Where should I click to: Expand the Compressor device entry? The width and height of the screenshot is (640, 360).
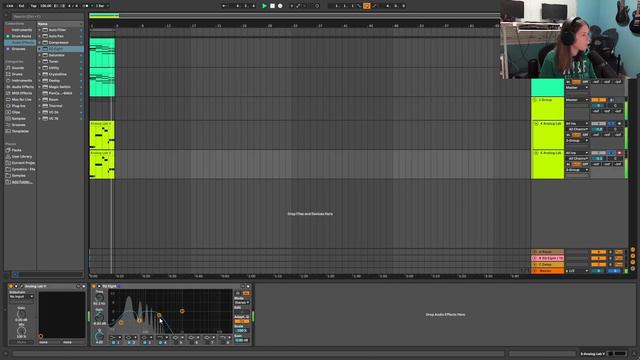pos(40,42)
